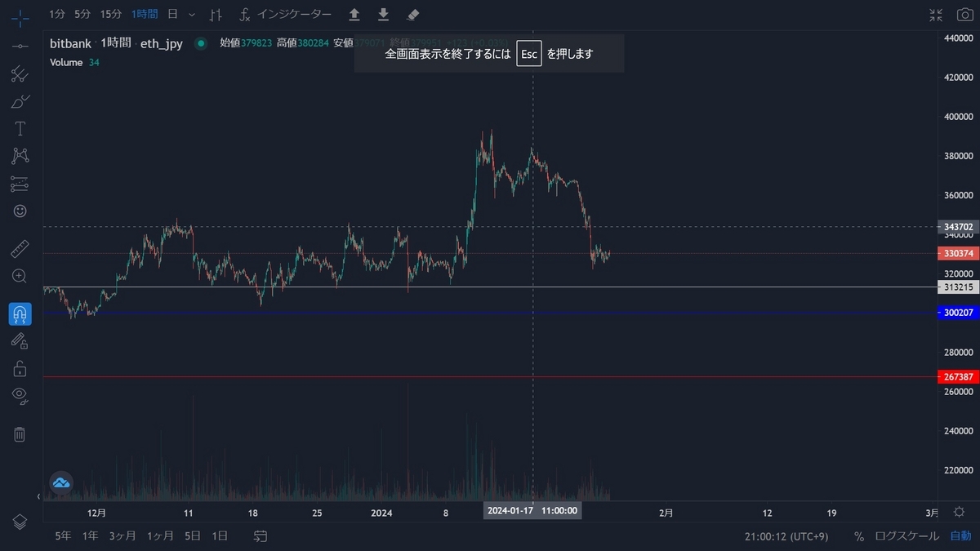Image resolution: width=980 pixels, height=551 pixels.
Task: Toggle the magnet mode snapping
Action: [20, 314]
